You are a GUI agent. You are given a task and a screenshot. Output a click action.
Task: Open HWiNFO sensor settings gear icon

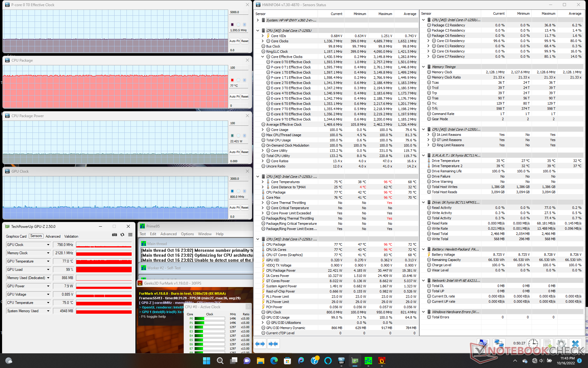click(561, 343)
